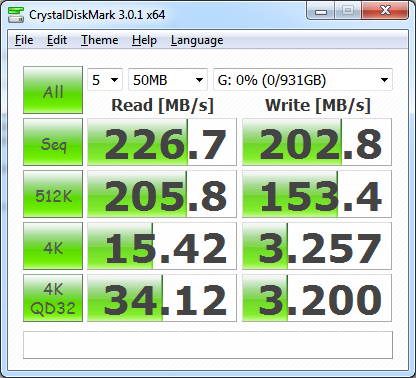
Task: Open the Language menu
Action: [197, 40]
